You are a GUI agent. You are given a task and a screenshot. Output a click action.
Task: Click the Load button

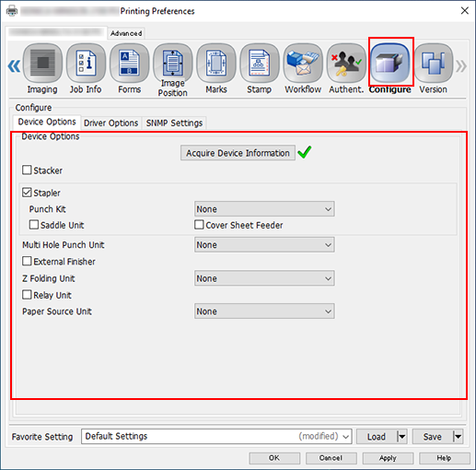[377, 437]
